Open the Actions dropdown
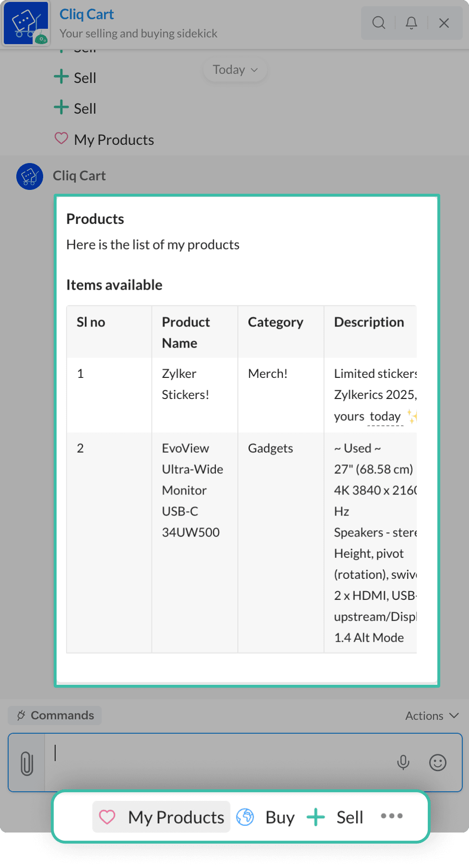The width and height of the screenshot is (469, 868). pos(432,716)
